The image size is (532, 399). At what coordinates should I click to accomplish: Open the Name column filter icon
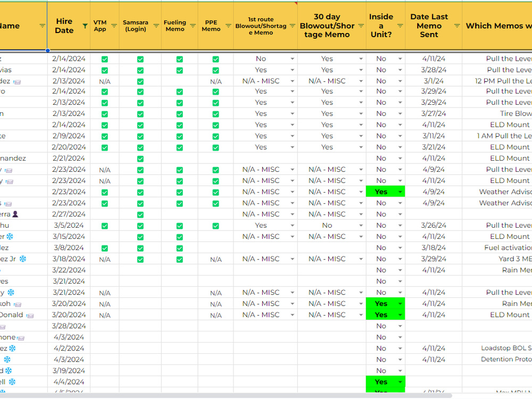click(43, 26)
